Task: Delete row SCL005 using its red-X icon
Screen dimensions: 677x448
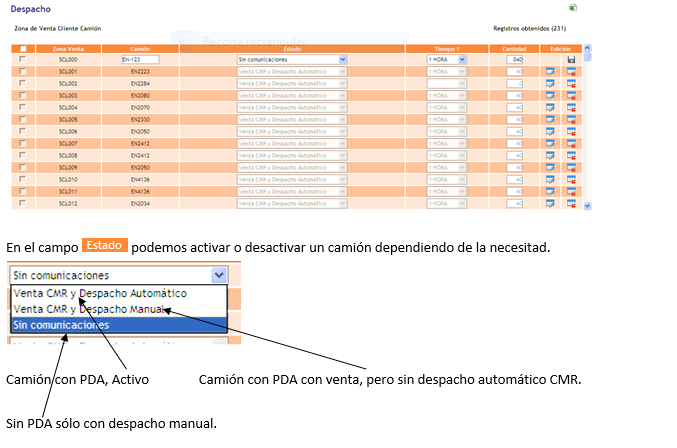Action: [x=571, y=120]
